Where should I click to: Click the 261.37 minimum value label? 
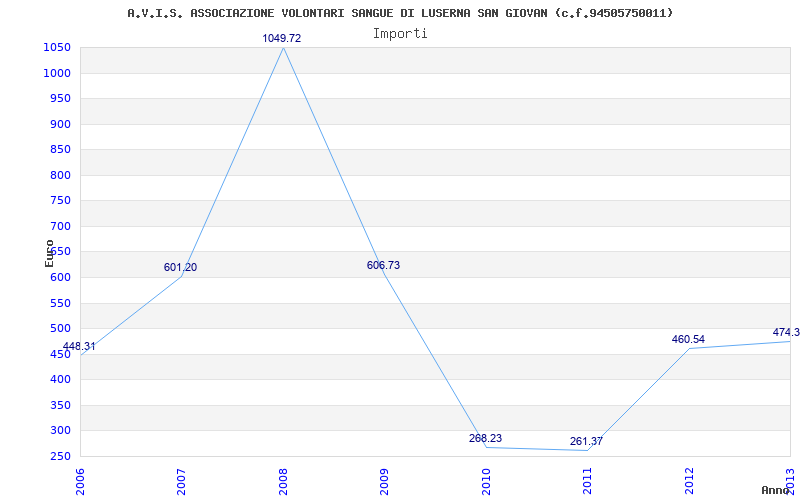tap(586, 441)
